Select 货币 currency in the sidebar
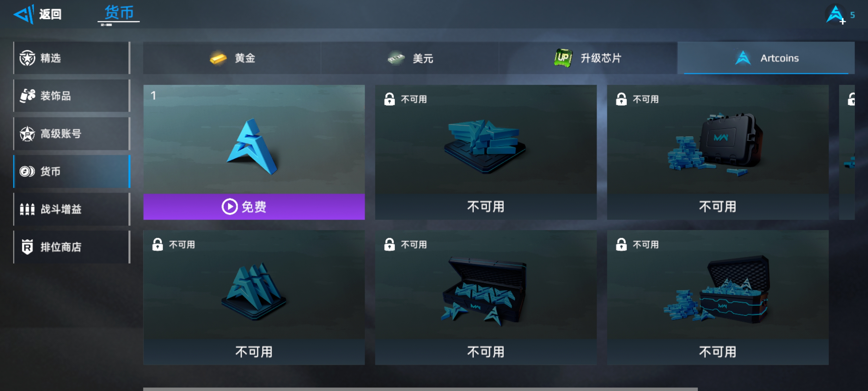This screenshot has height=391, width=868. 72,171
